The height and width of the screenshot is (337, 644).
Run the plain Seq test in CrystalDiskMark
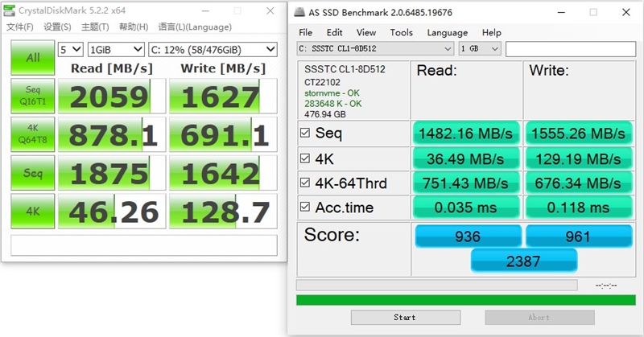coord(33,173)
